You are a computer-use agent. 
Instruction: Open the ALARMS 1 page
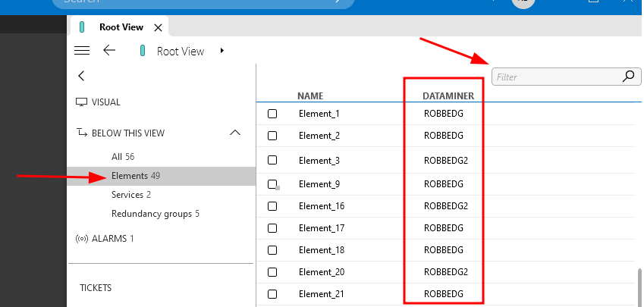[112, 239]
